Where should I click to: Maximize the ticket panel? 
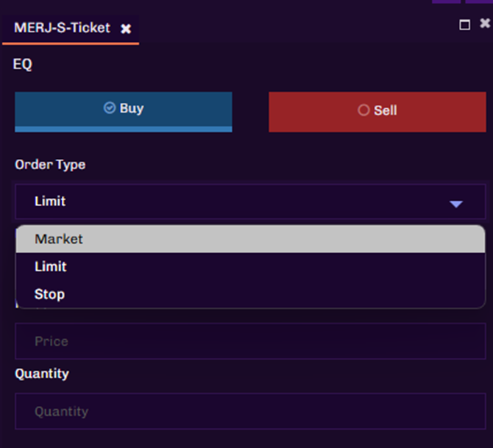click(x=464, y=25)
